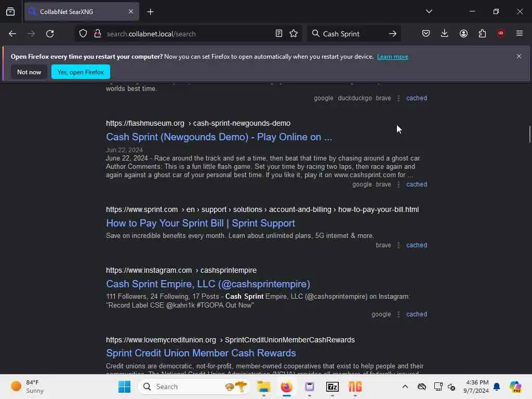The image size is (532, 399).
Task: Open Cash Sprint Empire, LLC result
Action: [208, 284]
